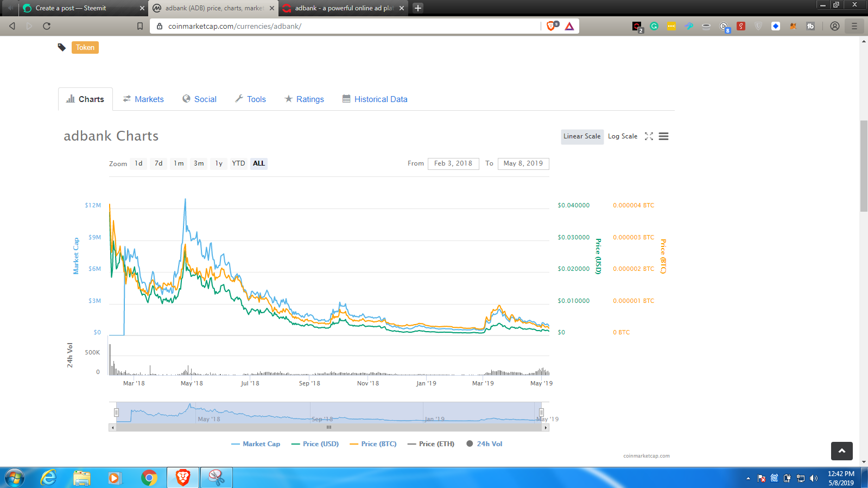Open the Grammarly extension icon
868x488 pixels.
654,26
